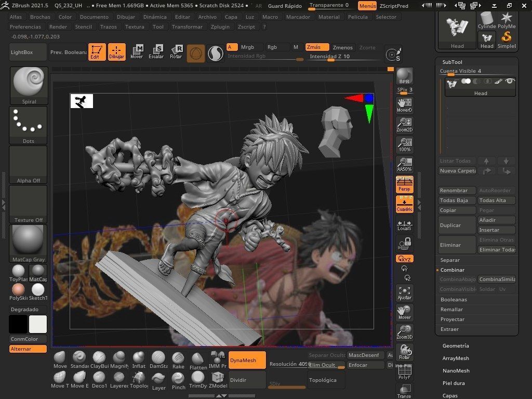Viewport: 532px width, 399px height.
Task: Select the Rake brush
Action: pyautogui.click(x=178, y=360)
